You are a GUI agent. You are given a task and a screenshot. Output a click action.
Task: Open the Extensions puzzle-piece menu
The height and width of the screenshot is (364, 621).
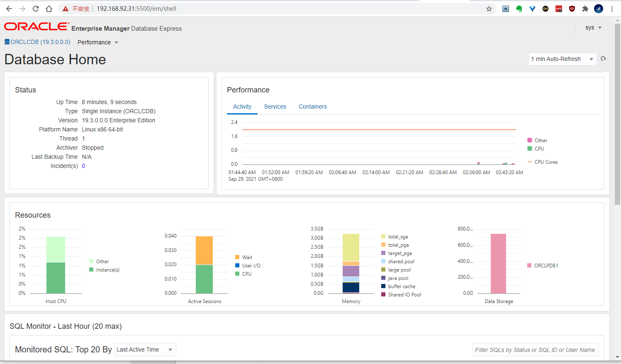(585, 9)
